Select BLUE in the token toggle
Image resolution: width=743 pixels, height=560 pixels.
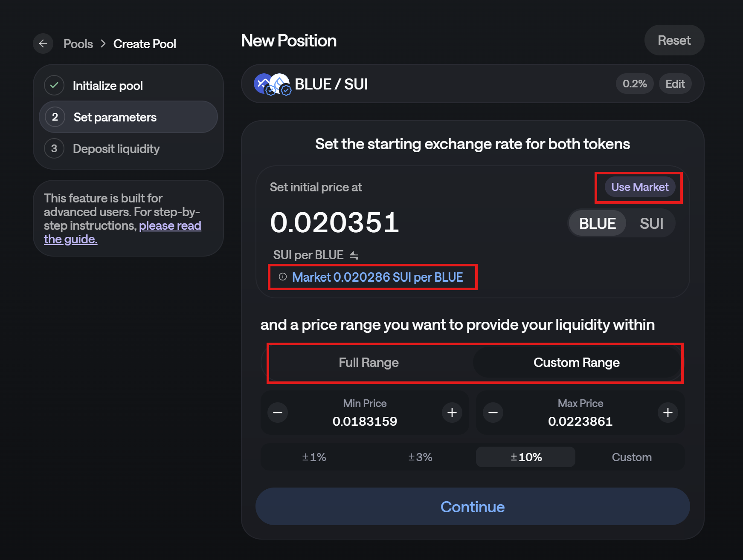[597, 223]
